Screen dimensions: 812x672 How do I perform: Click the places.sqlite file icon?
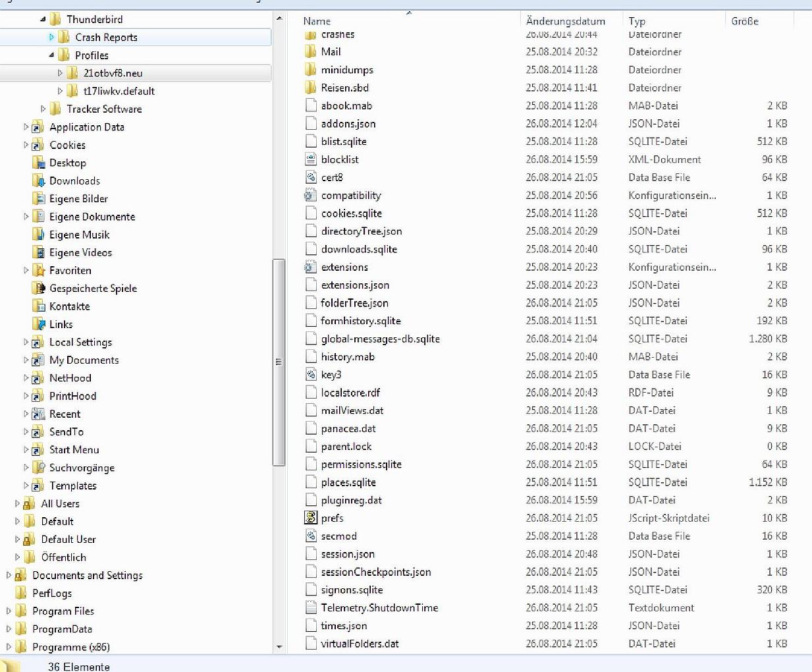(x=311, y=482)
